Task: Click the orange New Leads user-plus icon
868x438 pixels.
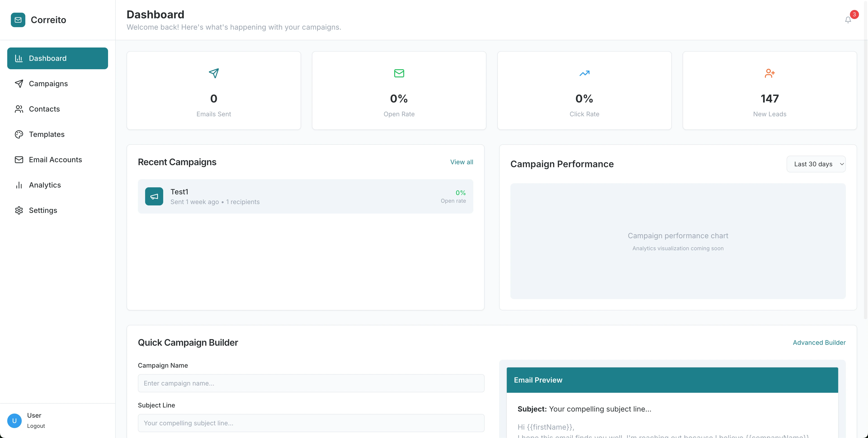Action: (770, 73)
